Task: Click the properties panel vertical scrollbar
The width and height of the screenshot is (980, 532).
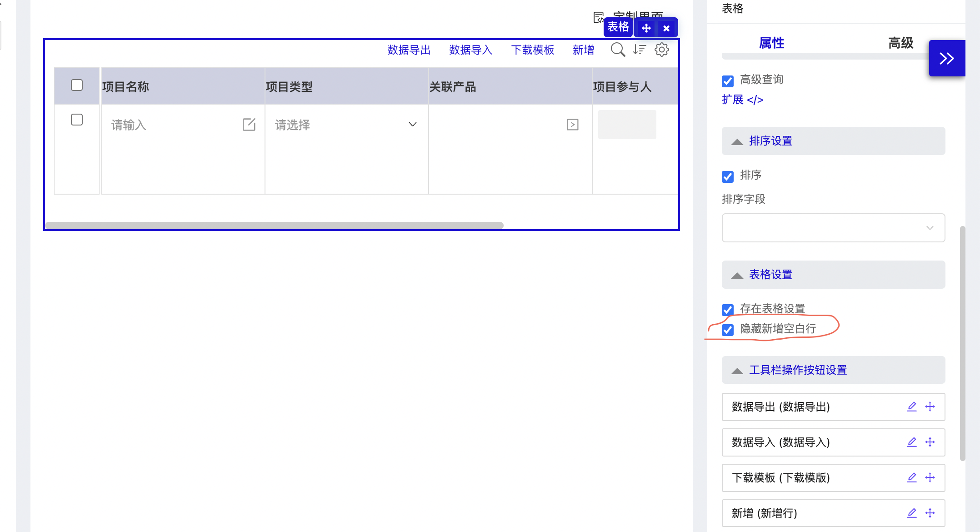Action: (x=962, y=343)
